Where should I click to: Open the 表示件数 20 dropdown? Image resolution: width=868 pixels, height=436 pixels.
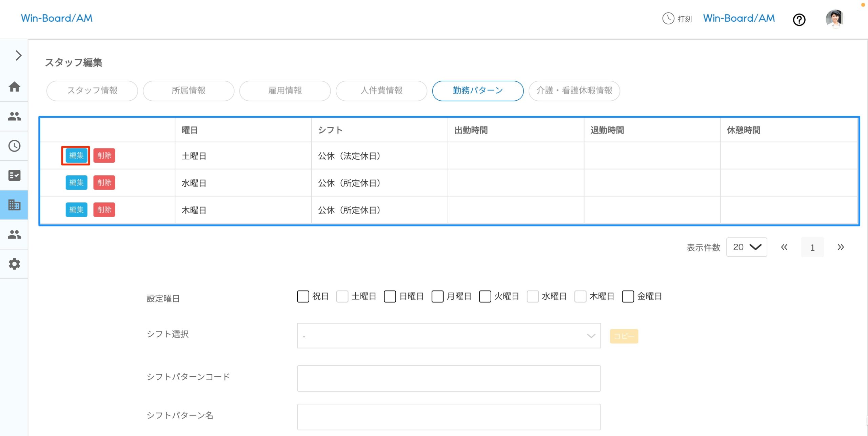click(746, 247)
